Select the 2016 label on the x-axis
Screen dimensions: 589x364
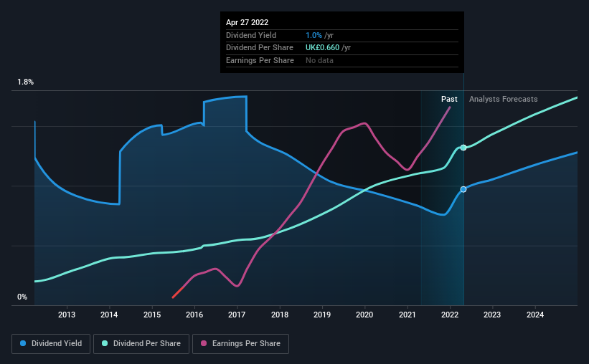click(x=194, y=315)
